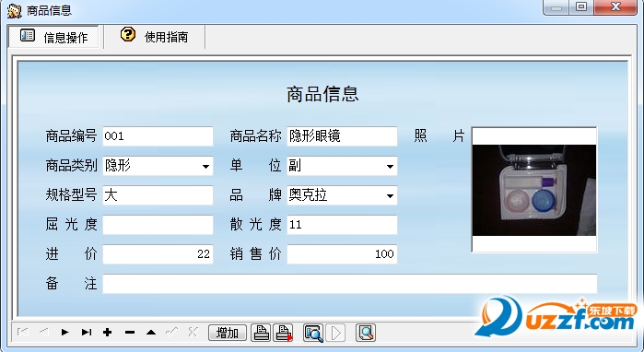Click the edit record triangle icon
The width and height of the screenshot is (644, 352).
click(151, 333)
